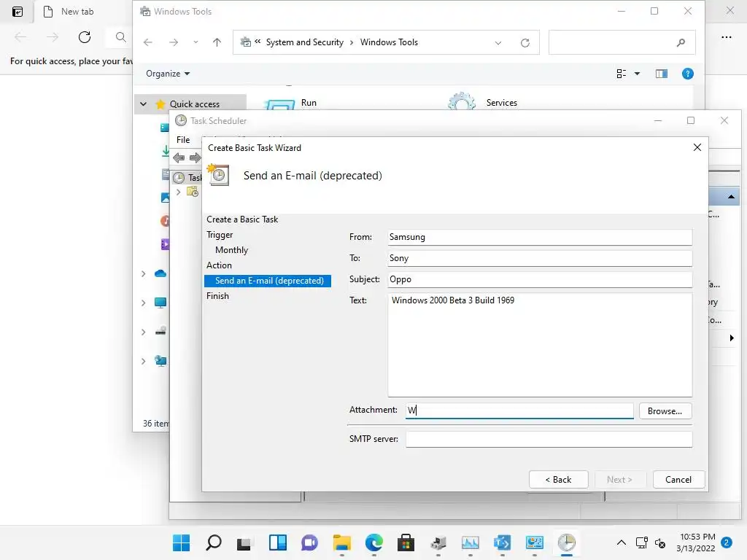The width and height of the screenshot is (747, 560).
Task: Open Microsoft Edge from the taskbar
Action: pyautogui.click(x=374, y=542)
